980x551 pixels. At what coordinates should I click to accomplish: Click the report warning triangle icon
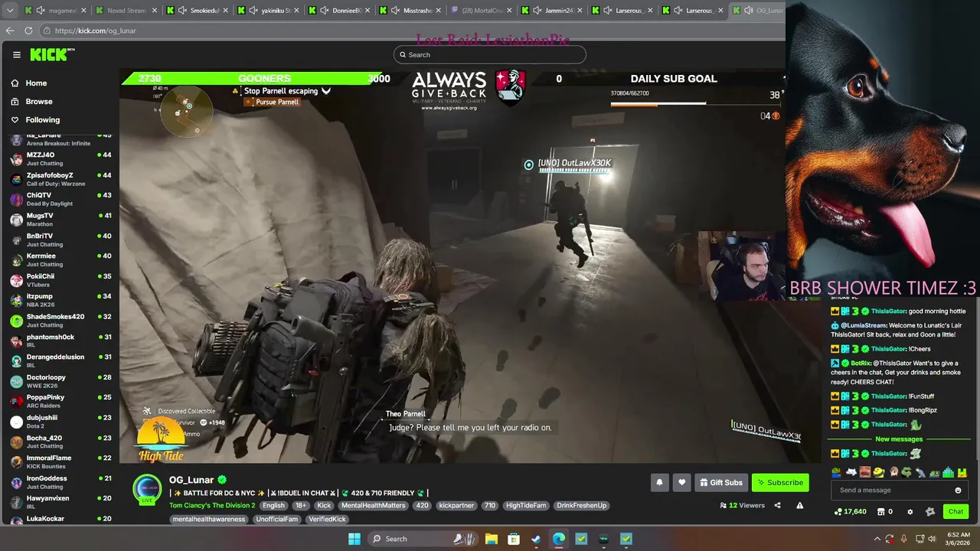799,505
